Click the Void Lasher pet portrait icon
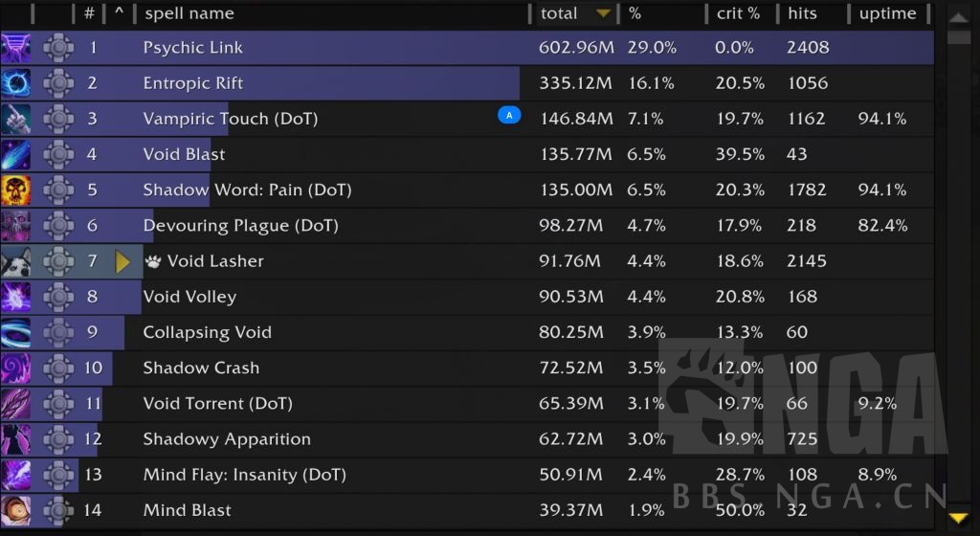This screenshot has width=980, height=536. [15, 261]
